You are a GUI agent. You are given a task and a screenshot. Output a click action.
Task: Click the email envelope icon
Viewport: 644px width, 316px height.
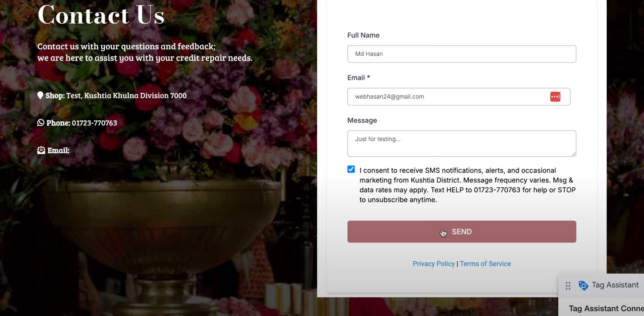41,150
